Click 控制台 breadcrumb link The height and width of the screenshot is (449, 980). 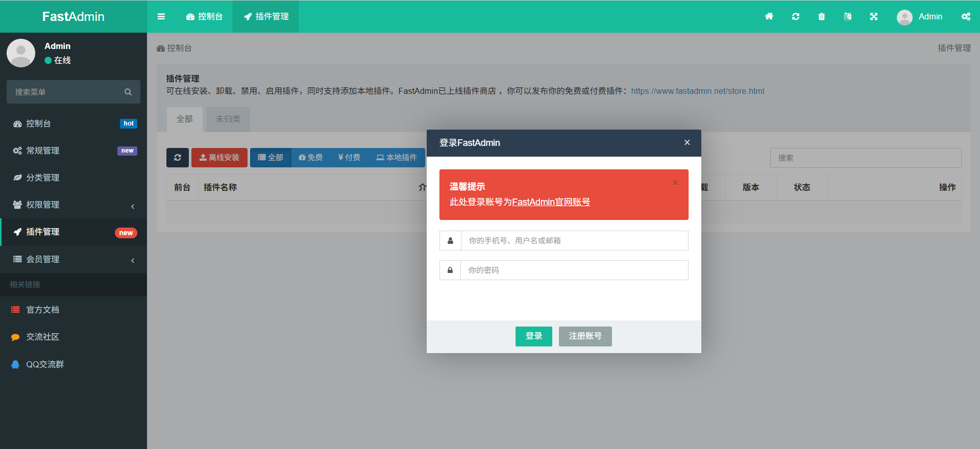click(x=174, y=48)
